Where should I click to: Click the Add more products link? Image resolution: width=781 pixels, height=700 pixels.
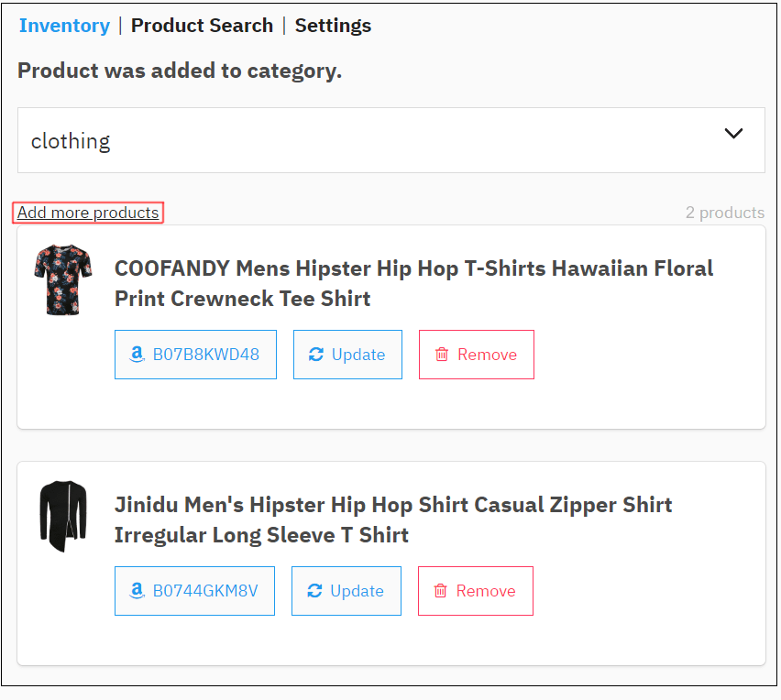[88, 213]
